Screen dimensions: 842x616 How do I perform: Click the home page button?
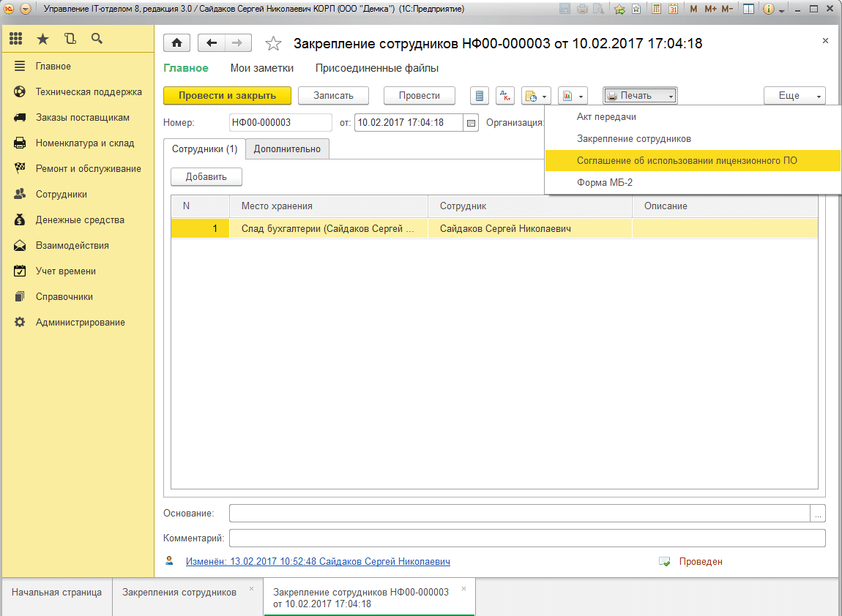pos(176,43)
